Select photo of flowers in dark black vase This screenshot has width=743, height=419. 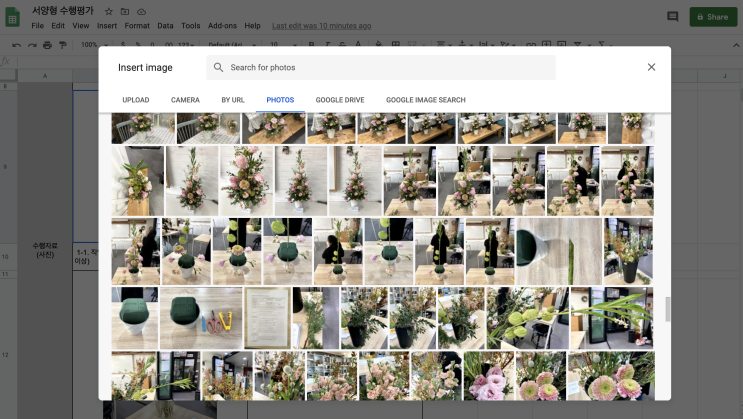tap(628, 251)
